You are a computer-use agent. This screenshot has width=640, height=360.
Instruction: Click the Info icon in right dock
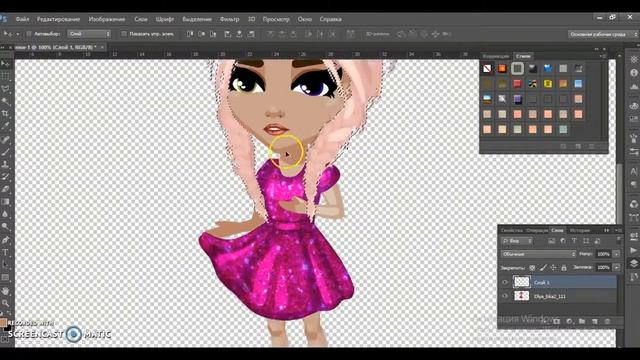(634, 73)
